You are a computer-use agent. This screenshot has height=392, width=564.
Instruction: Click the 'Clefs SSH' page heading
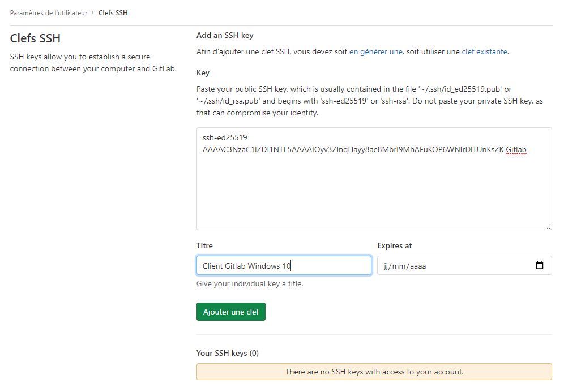tap(35, 38)
